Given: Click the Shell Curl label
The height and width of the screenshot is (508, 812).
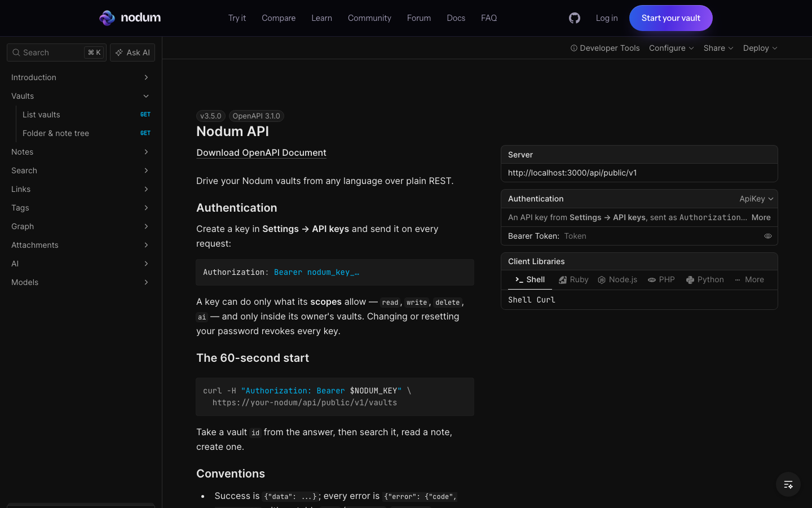Looking at the screenshot, I should pyautogui.click(x=532, y=300).
